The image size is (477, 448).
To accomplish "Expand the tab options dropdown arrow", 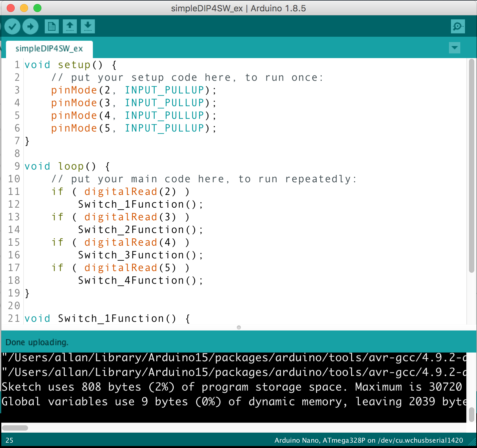I will point(454,48).
